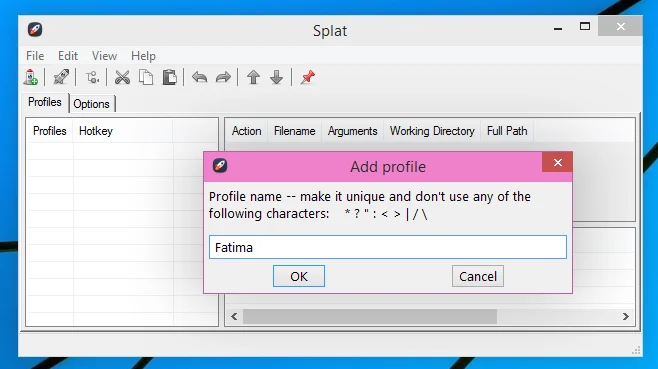Click the red pushpin toolbar icon
The height and width of the screenshot is (369, 658).
308,77
